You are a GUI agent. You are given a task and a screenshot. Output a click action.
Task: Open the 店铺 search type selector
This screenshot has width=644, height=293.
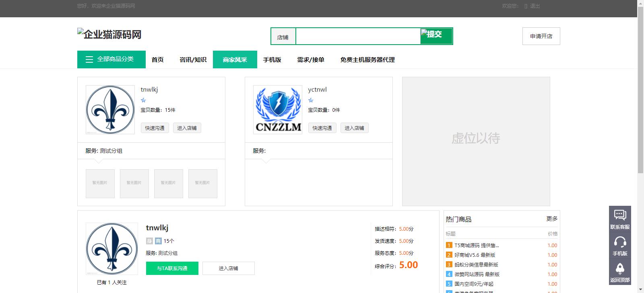[283, 37]
